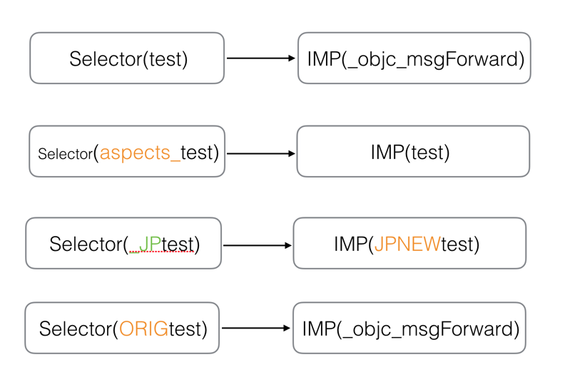Click the Selector(aspects_test) box
The image size is (565, 392).
point(127,152)
